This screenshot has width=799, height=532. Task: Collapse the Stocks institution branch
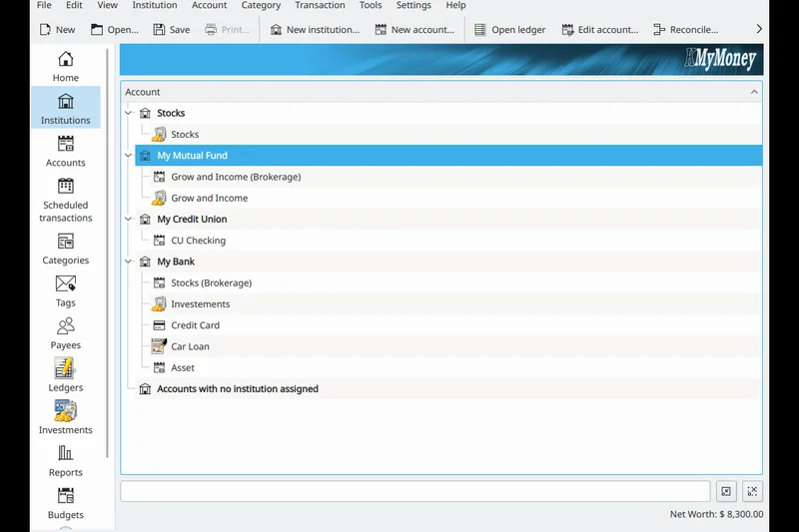[x=128, y=113]
